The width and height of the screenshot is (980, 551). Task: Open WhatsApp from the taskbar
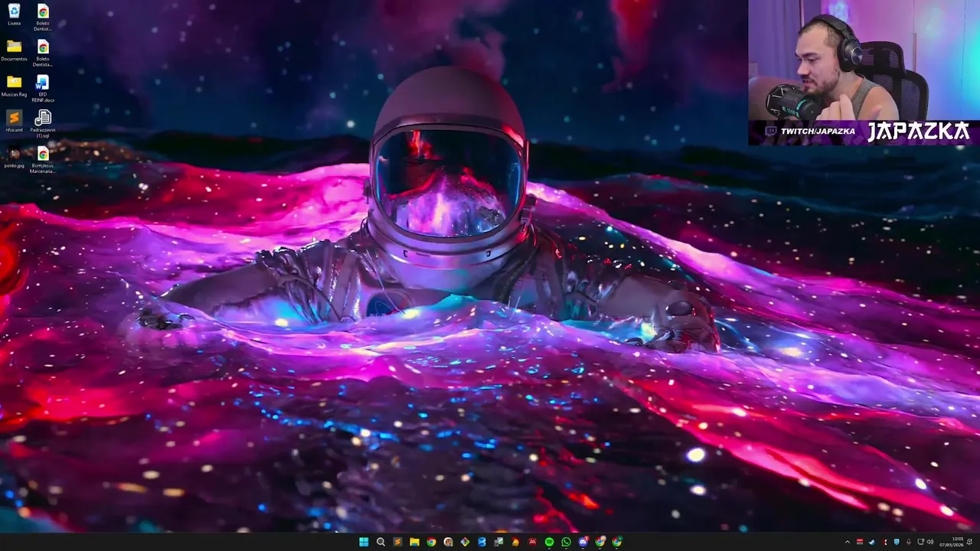[x=566, y=542]
